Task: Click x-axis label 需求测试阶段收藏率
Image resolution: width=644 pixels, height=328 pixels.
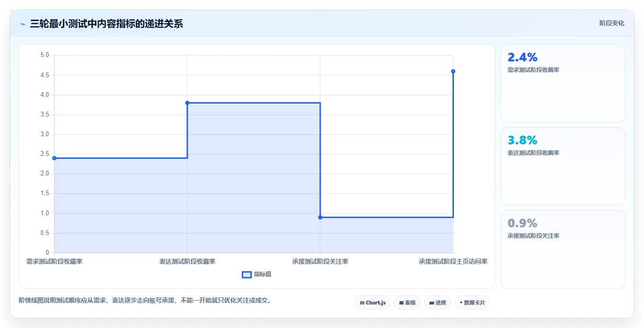Action: point(54,261)
